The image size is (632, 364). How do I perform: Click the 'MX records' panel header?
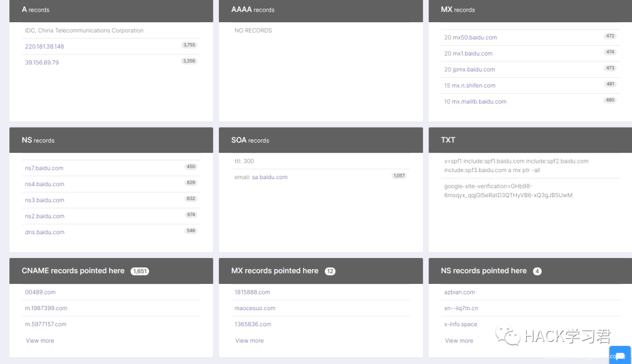530,10
